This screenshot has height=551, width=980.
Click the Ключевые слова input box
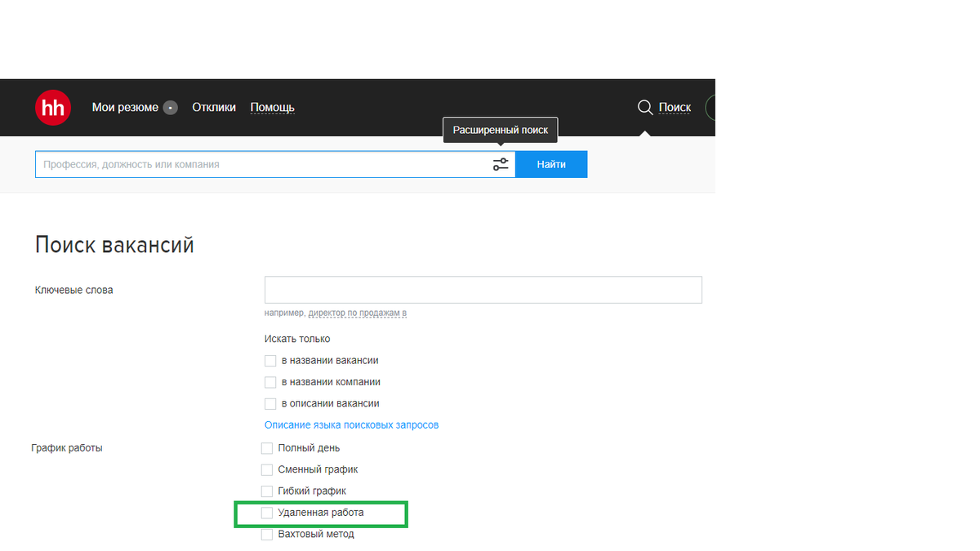click(483, 290)
